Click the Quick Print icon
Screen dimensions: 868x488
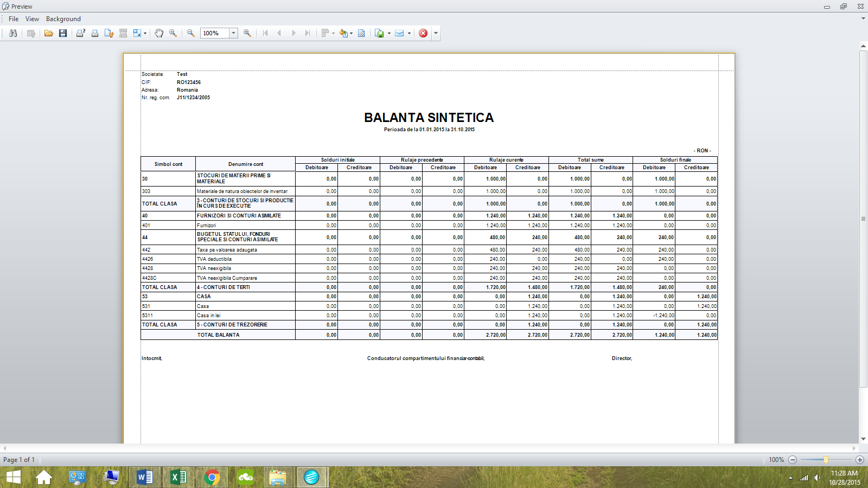tap(95, 33)
